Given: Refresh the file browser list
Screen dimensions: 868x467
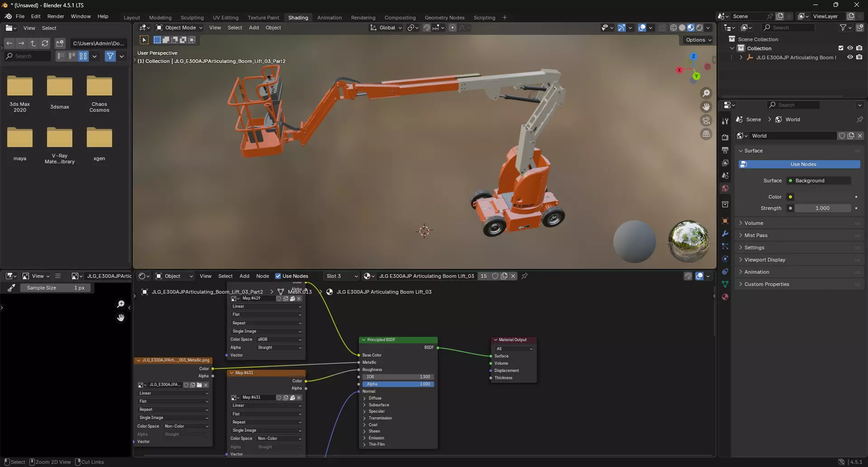Looking at the screenshot, I should 45,43.
